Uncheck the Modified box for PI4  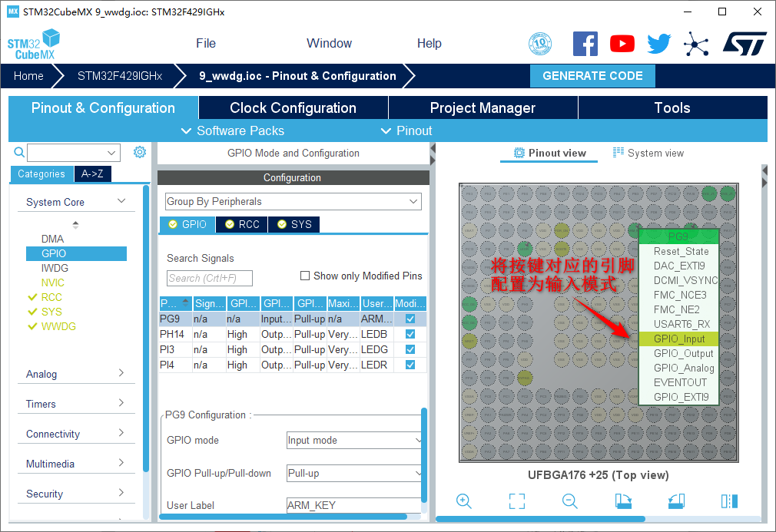pyautogui.click(x=410, y=365)
